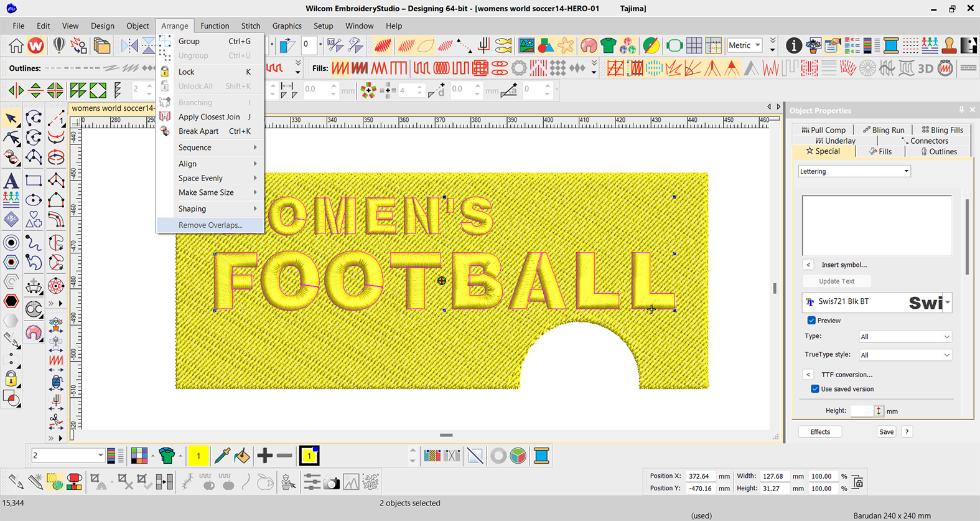
Task: Click the Effects button
Action: 819,432
